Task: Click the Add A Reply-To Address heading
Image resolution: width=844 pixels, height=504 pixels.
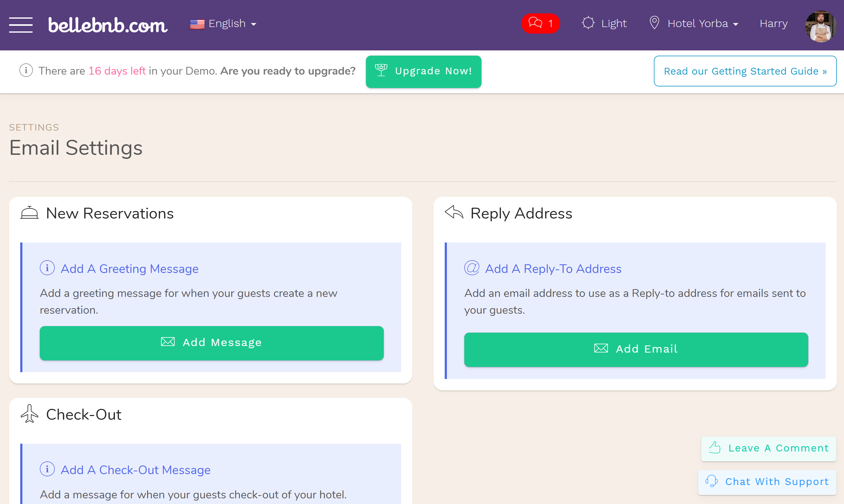Action: coord(553,269)
